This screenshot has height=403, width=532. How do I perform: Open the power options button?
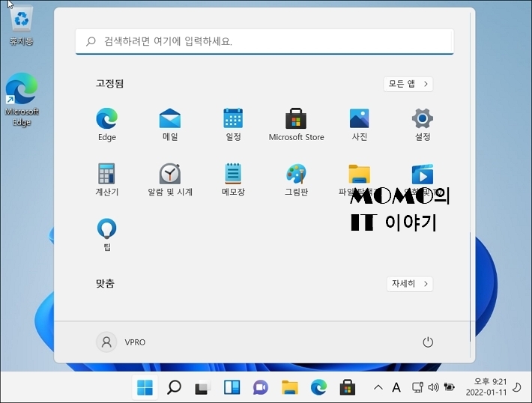click(428, 342)
